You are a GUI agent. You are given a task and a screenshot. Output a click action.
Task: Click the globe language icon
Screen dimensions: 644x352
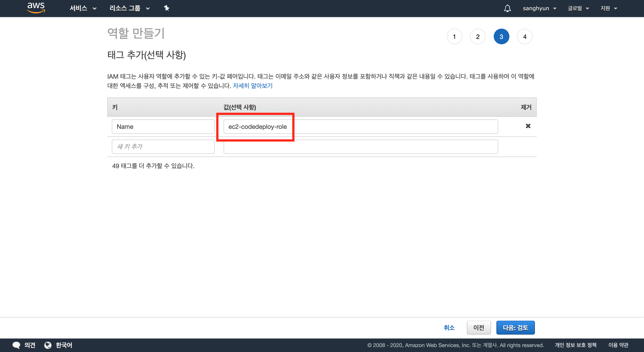coord(48,345)
